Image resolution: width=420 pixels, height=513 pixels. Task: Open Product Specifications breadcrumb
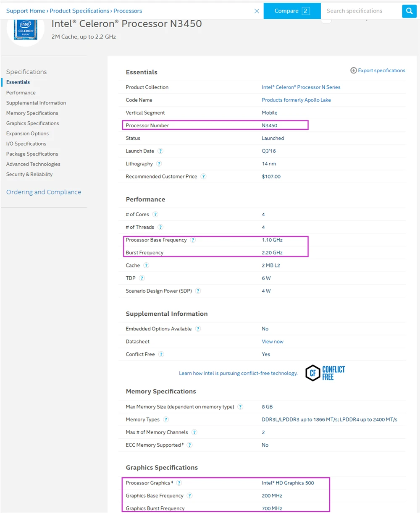[x=79, y=11]
